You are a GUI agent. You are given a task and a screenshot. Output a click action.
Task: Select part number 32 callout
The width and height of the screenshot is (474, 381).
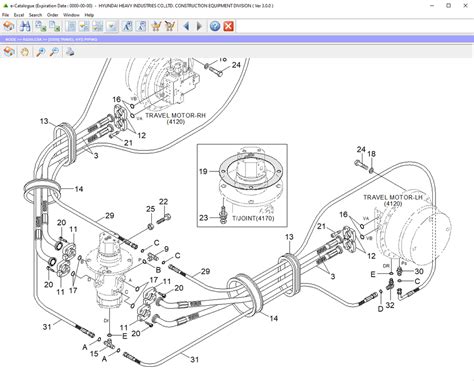(390, 305)
